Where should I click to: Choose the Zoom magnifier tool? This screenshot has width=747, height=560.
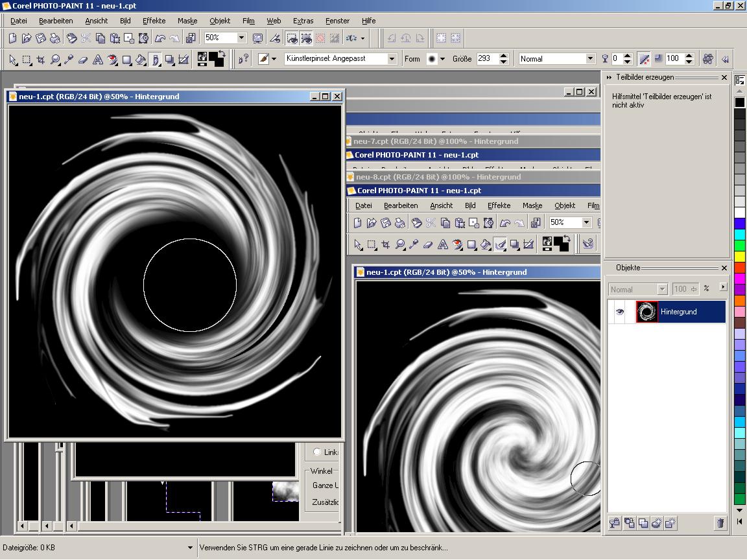click(x=55, y=60)
